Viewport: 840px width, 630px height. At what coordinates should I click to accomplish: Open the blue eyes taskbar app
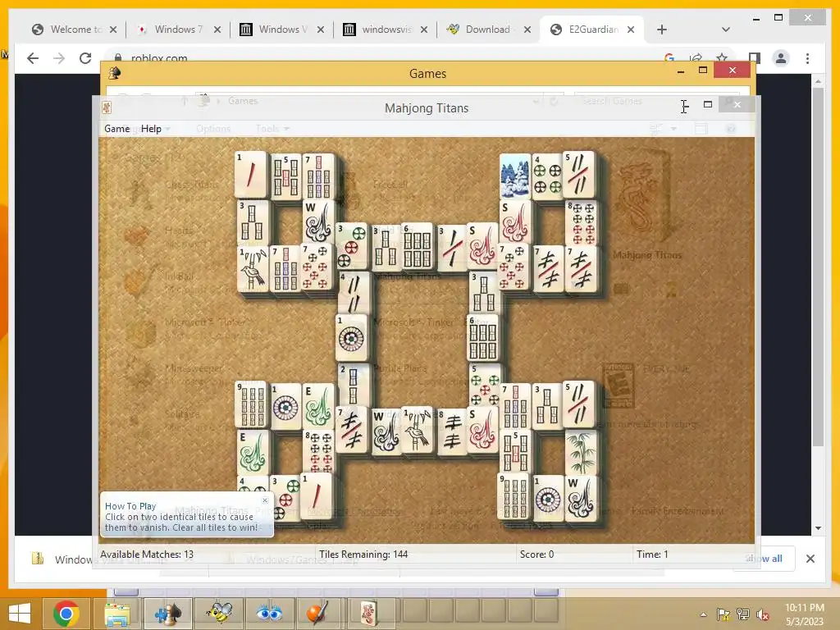point(269,613)
